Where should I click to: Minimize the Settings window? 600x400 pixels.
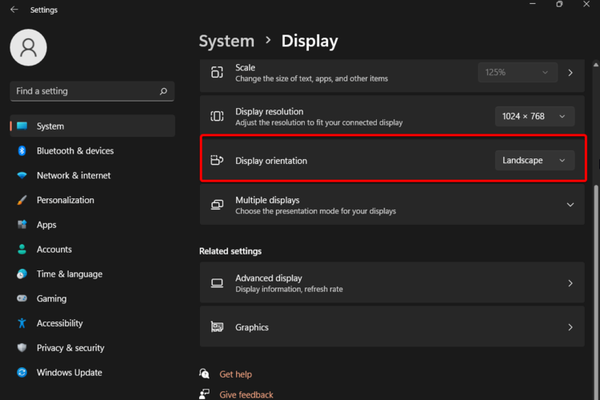tap(533, 4)
